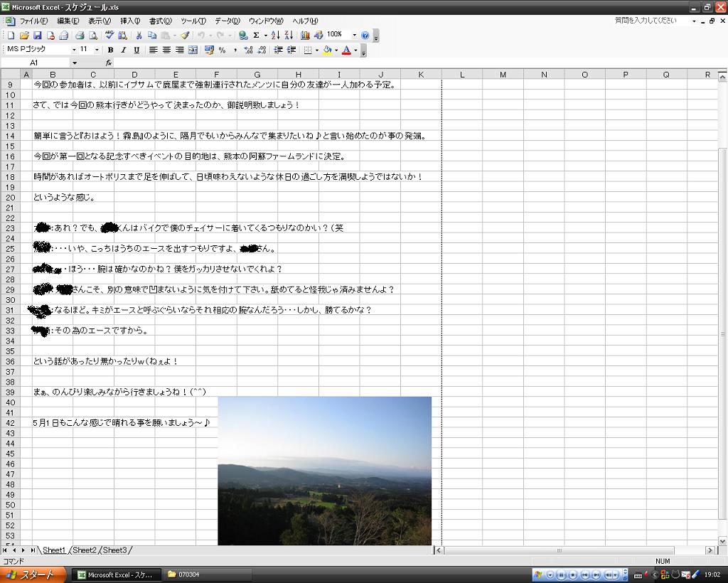This screenshot has width=728, height=583.
Task: Expand Standard toolbar options chevron
Action: (376, 36)
